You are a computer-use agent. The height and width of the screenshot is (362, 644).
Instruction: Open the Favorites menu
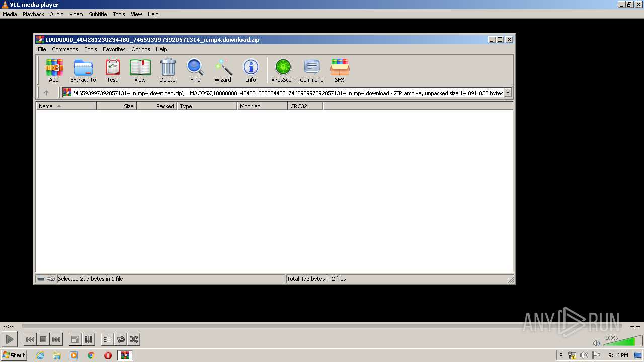[114, 49]
